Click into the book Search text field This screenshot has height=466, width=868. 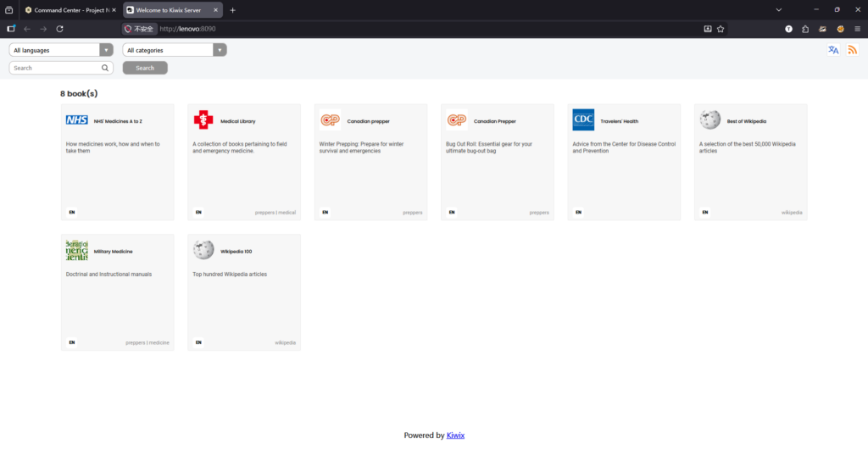pyautogui.click(x=55, y=68)
